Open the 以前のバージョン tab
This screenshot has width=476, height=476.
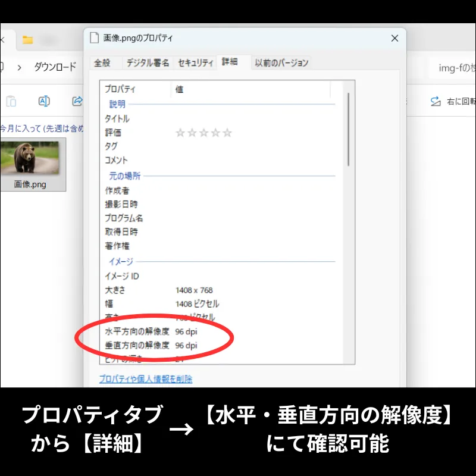pyautogui.click(x=281, y=63)
